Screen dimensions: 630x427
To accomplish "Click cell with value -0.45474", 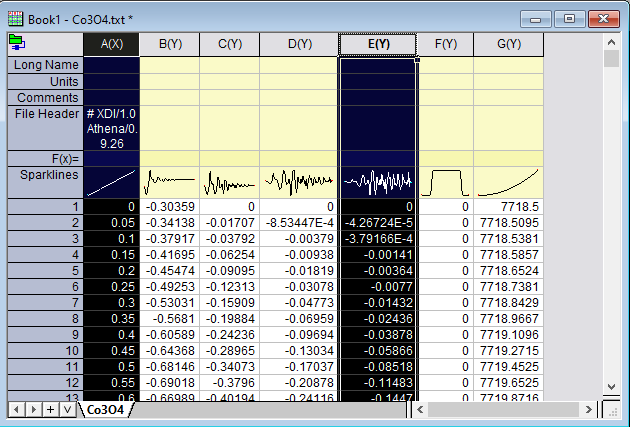I will (170, 271).
